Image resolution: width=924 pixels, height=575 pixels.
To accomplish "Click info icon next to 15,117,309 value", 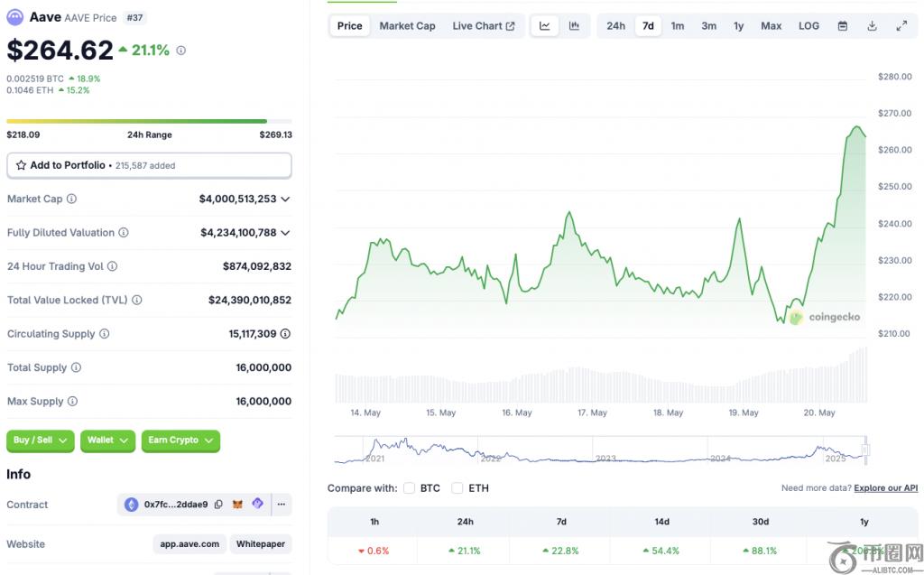I will click(x=285, y=333).
